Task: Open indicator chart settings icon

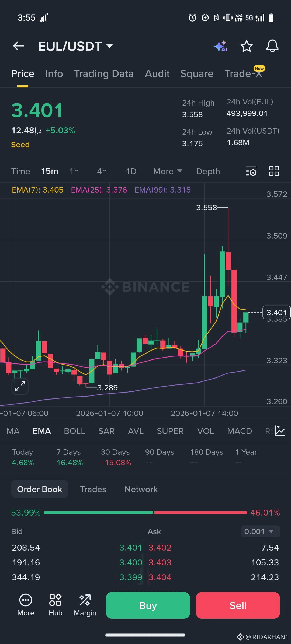Action: [280, 431]
